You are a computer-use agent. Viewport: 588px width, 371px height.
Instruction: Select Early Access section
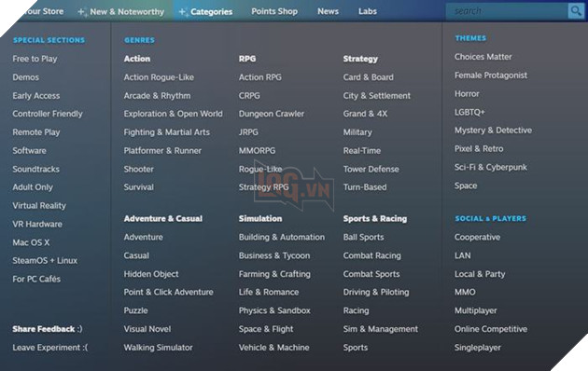[x=36, y=96]
